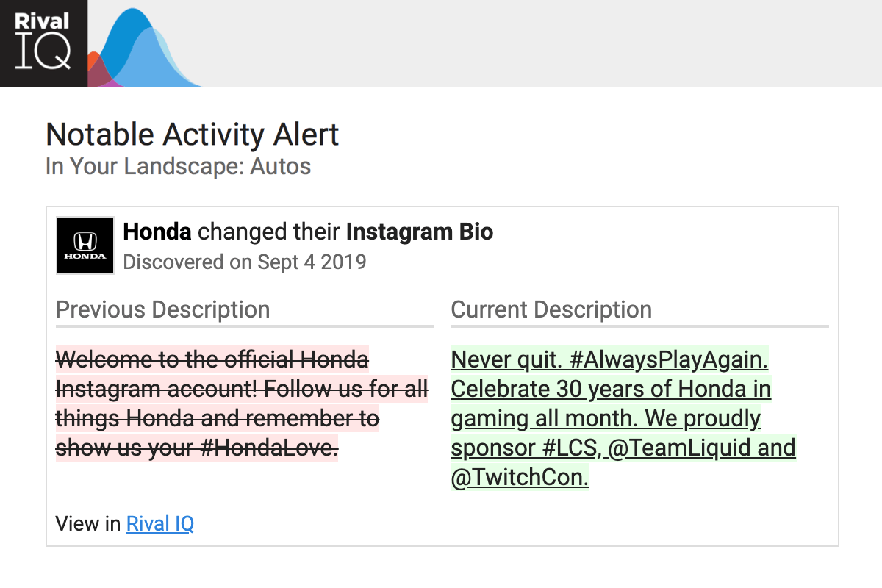Click the Celebrate 30 years of Honda line
The width and height of the screenshot is (882, 588).
tap(610, 389)
